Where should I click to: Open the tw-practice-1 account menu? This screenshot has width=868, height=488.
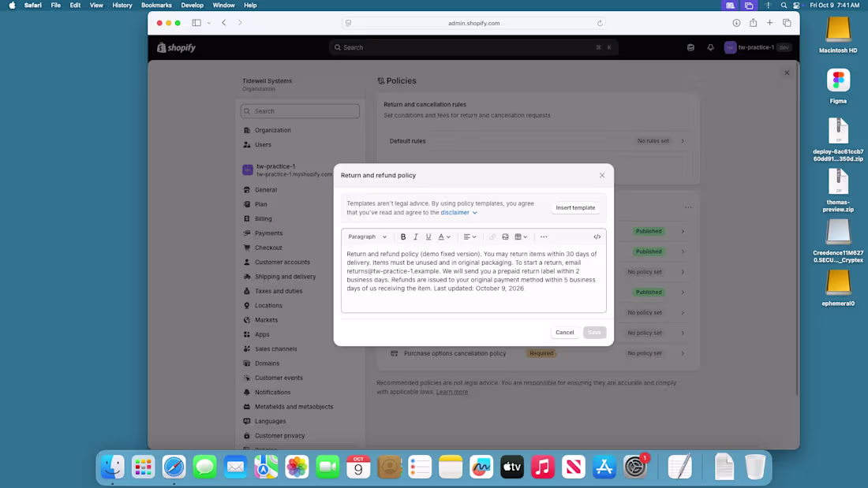coord(758,47)
